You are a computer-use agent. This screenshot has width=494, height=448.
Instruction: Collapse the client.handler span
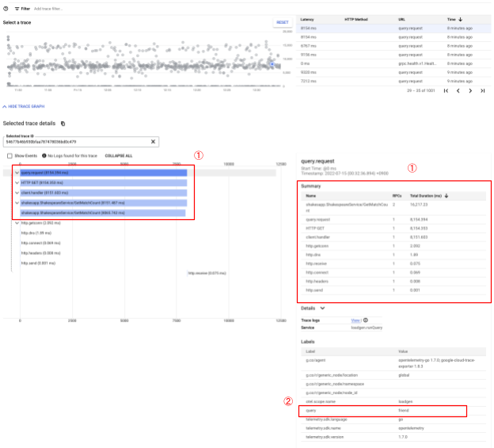pos(17,192)
